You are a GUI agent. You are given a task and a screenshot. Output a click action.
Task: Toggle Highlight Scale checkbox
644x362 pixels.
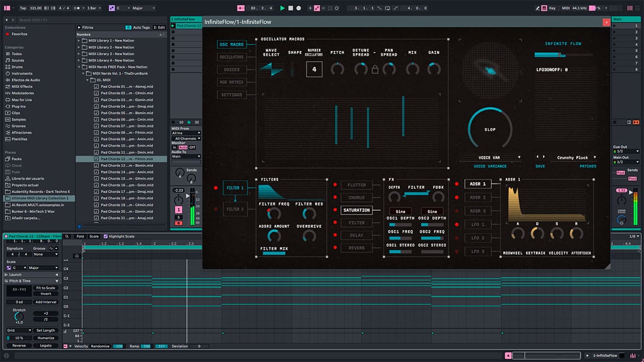pos(106,237)
